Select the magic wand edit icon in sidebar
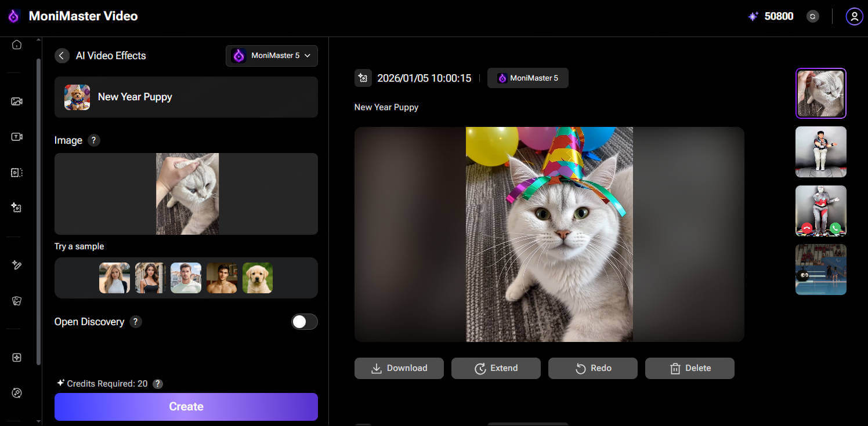Screen dimensions: 868x426 click(x=17, y=265)
